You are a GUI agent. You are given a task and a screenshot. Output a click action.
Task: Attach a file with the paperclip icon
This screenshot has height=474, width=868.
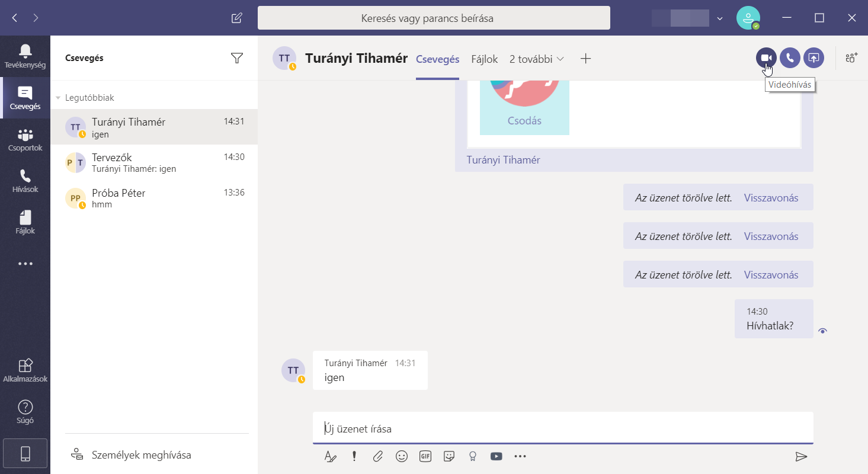point(377,456)
